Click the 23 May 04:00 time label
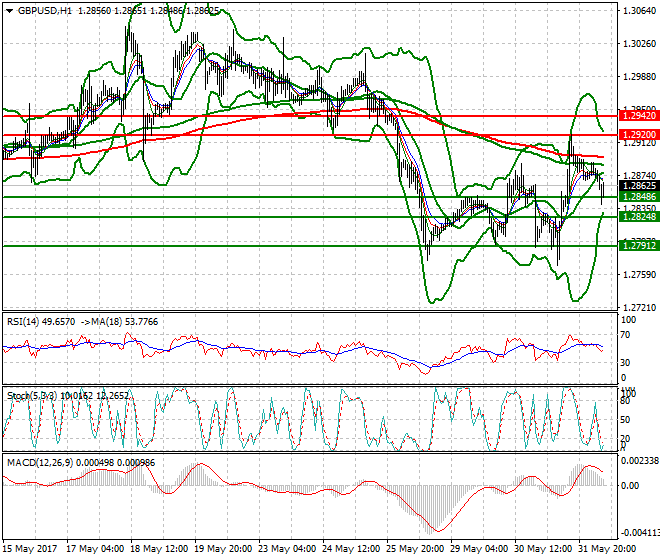Viewport: 660px width, 560px height. point(287,549)
